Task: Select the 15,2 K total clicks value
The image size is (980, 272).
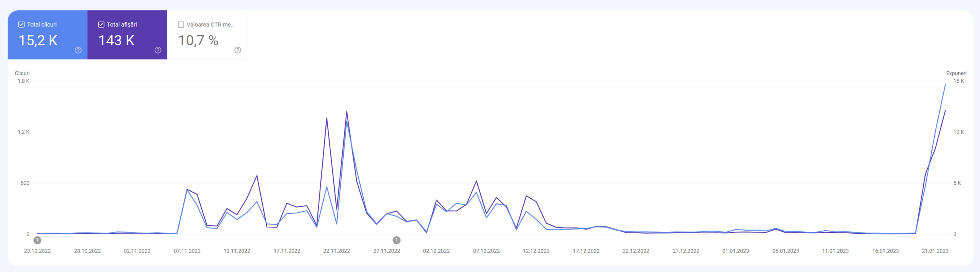Action: (x=38, y=41)
